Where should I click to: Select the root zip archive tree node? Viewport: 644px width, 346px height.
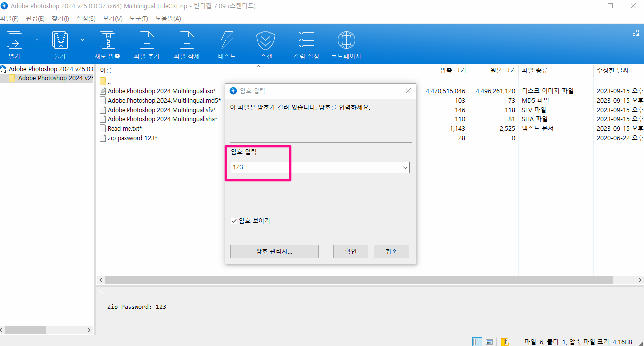pyautogui.click(x=47, y=69)
